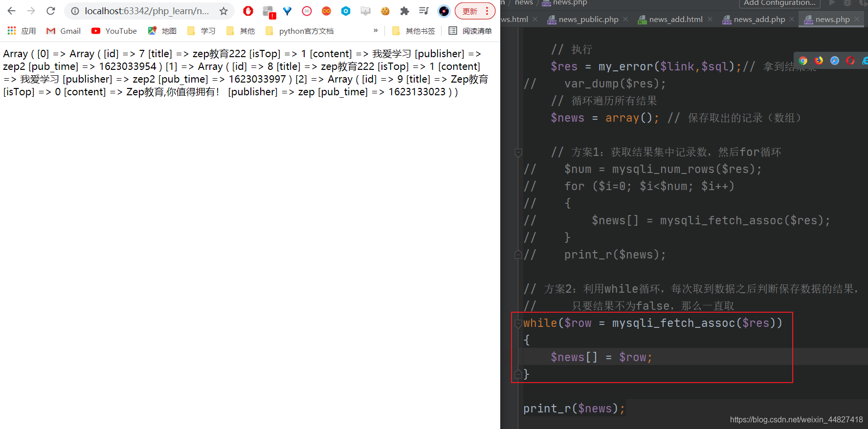Click the print_r commented line fold marker
The image size is (868, 429).
point(518,255)
